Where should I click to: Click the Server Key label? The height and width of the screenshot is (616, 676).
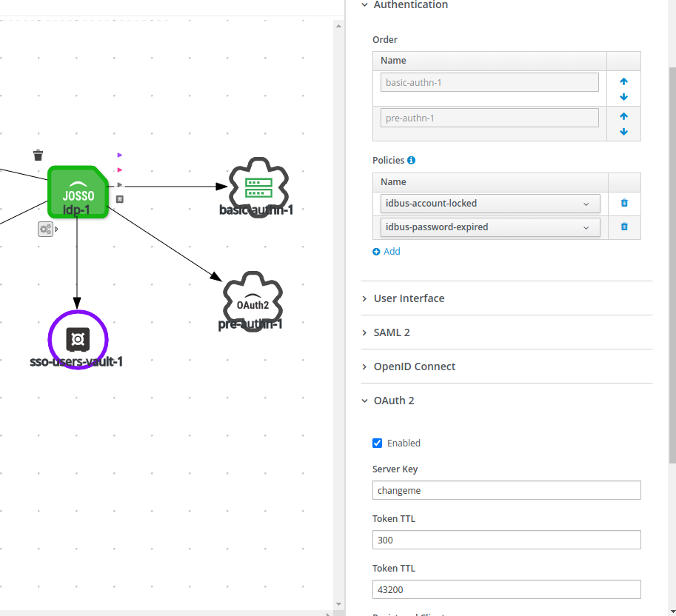tap(395, 469)
